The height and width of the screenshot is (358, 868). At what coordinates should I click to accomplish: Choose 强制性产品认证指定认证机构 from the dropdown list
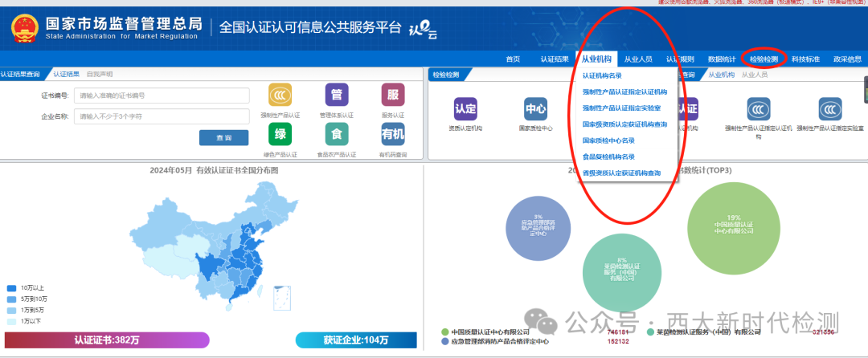pyautogui.click(x=624, y=92)
